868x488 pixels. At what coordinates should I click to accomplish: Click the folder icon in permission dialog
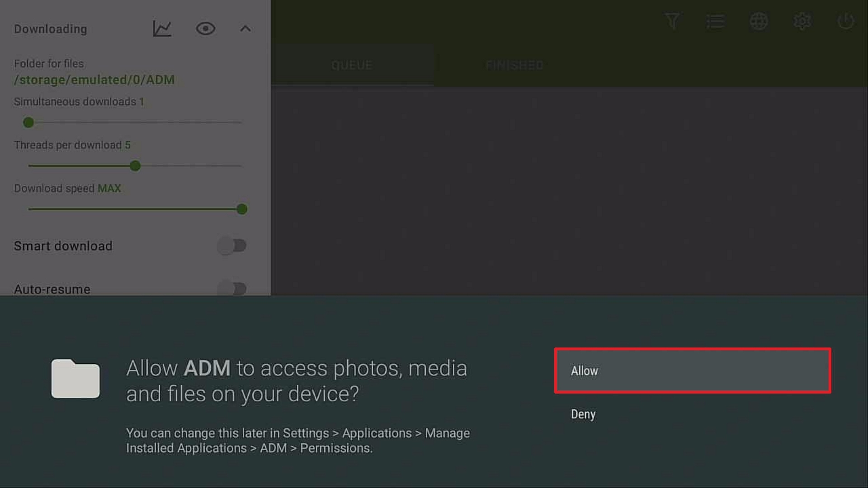click(75, 379)
